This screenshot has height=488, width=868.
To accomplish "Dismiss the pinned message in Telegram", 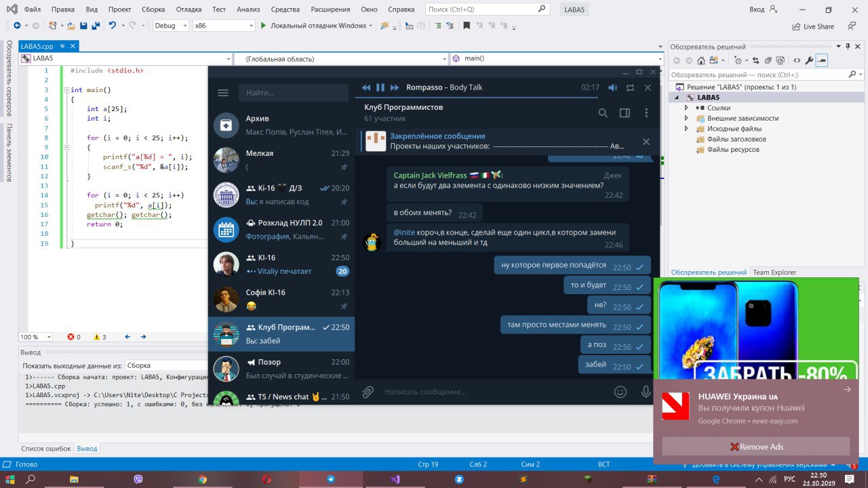I will point(646,142).
